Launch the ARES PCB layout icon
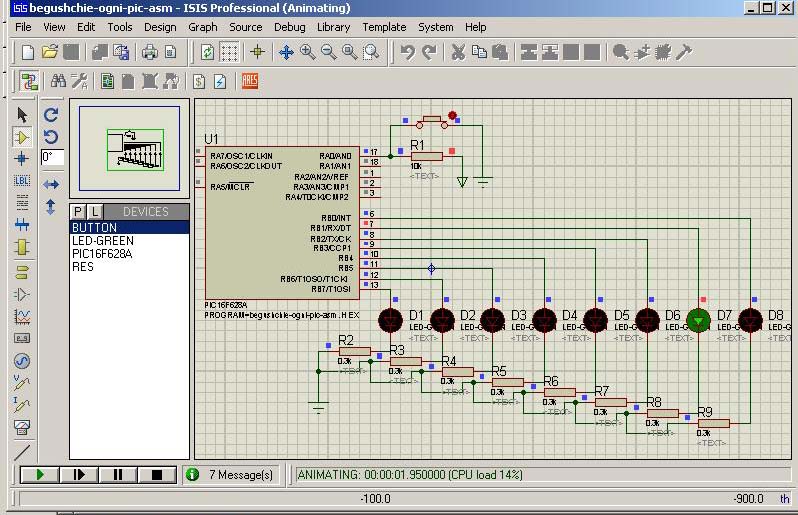 click(250, 81)
